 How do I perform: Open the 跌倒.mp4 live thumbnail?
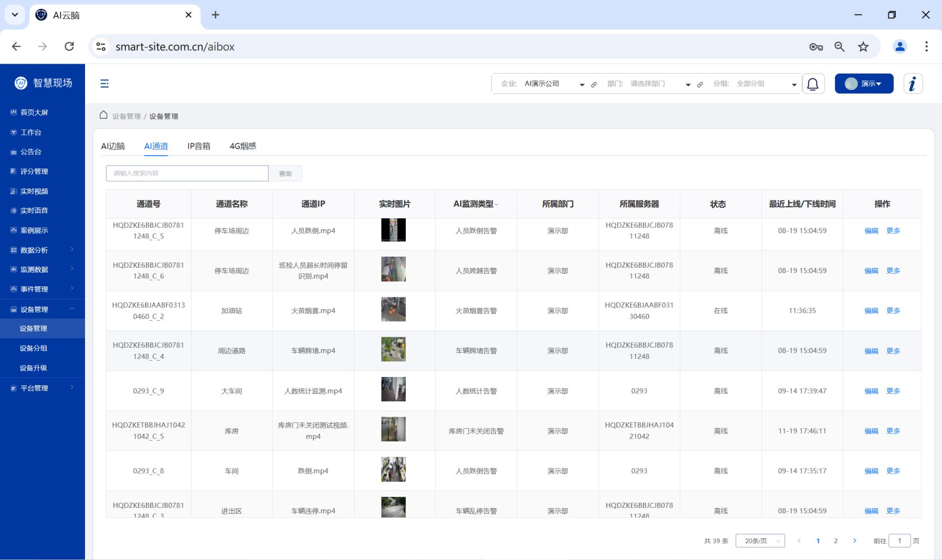393,469
